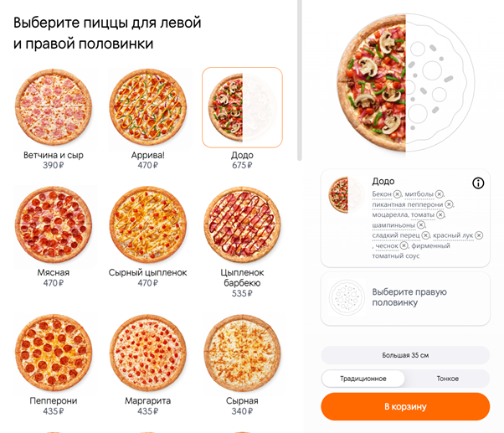
Task: Remove шампиньоны using its x icon
Action: [x=421, y=224]
